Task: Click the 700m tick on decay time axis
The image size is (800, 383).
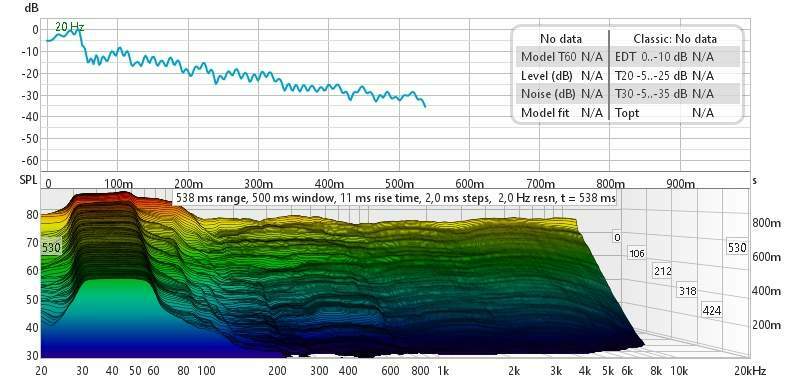Action: tap(540, 183)
